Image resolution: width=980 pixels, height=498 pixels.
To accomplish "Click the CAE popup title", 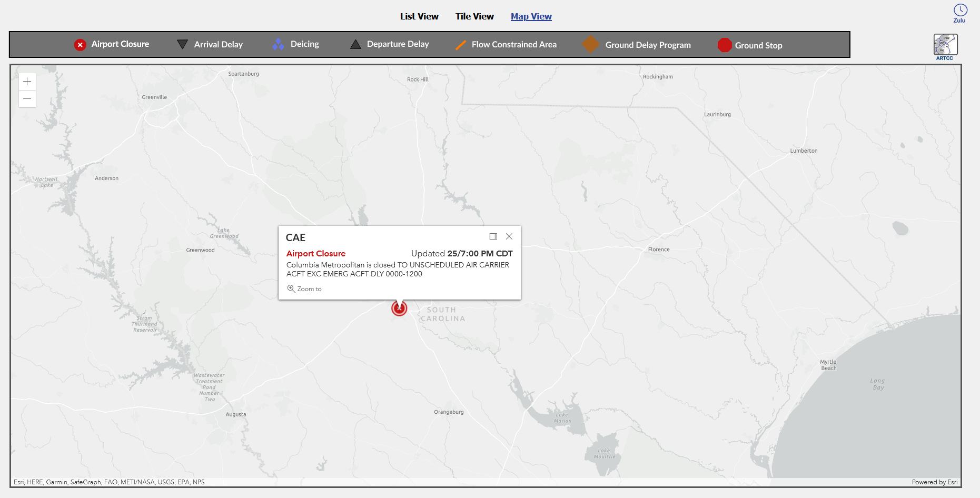I will click(295, 237).
